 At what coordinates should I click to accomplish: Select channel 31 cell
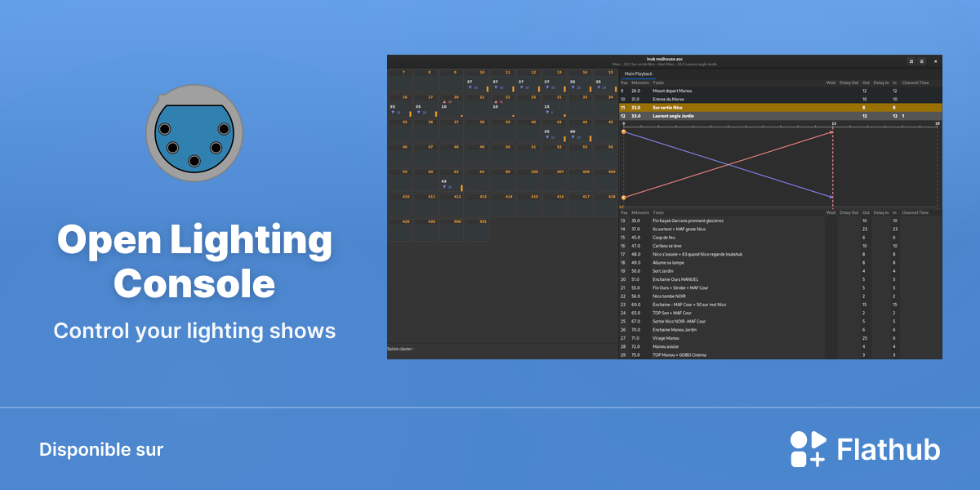(x=555, y=106)
